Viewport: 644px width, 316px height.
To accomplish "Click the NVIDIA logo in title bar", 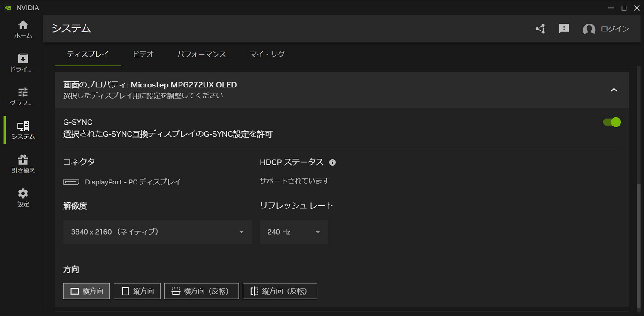I will [8, 8].
